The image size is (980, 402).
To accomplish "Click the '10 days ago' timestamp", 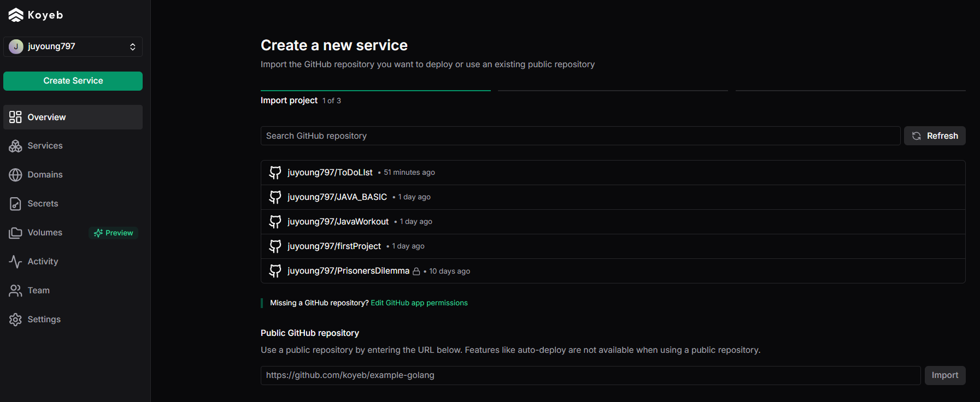I will coord(450,271).
